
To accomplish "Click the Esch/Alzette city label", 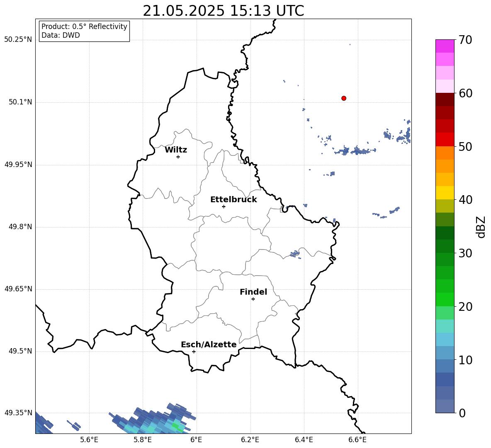I will (x=209, y=344).
